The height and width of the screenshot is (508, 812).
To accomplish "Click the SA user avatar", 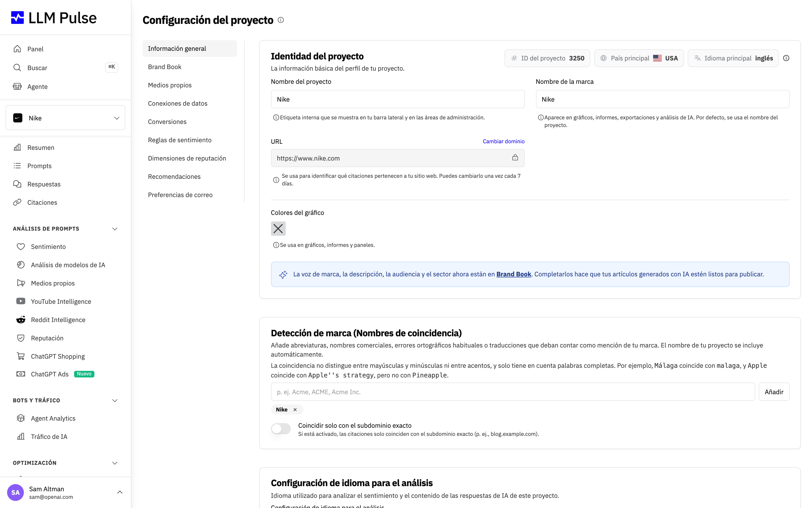I will pyautogui.click(x=15, y=493).
